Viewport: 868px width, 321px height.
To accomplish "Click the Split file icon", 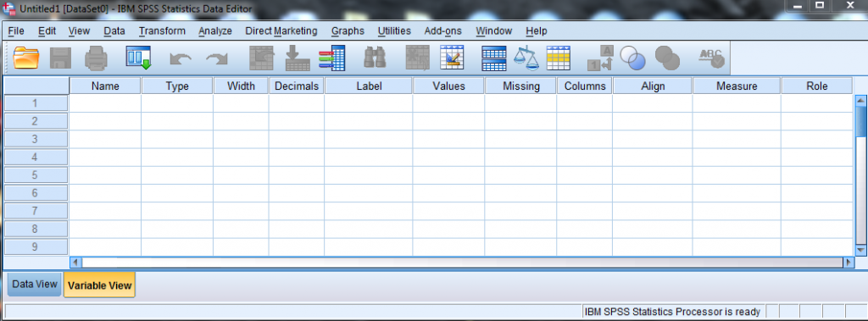I will click(x=494, y=58).
